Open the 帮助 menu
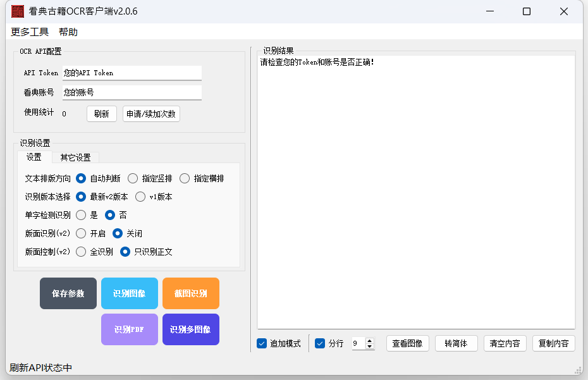588x380 pixels. [68, 32]
